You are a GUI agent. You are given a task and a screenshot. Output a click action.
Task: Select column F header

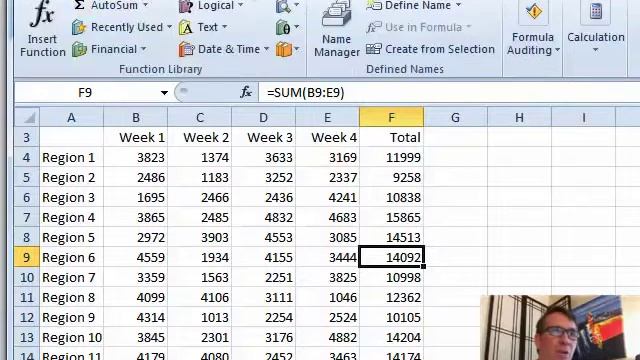(x=391, y=118)
